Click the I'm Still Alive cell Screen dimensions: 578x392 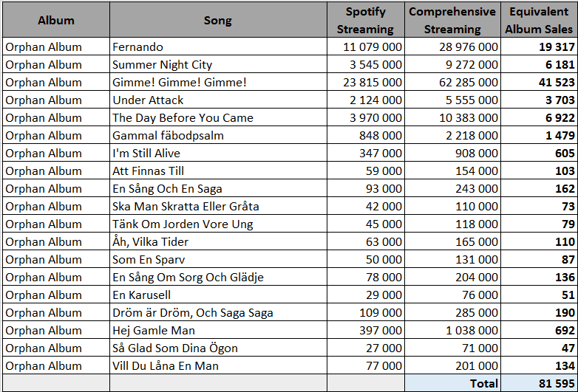(x=218, y=153)
